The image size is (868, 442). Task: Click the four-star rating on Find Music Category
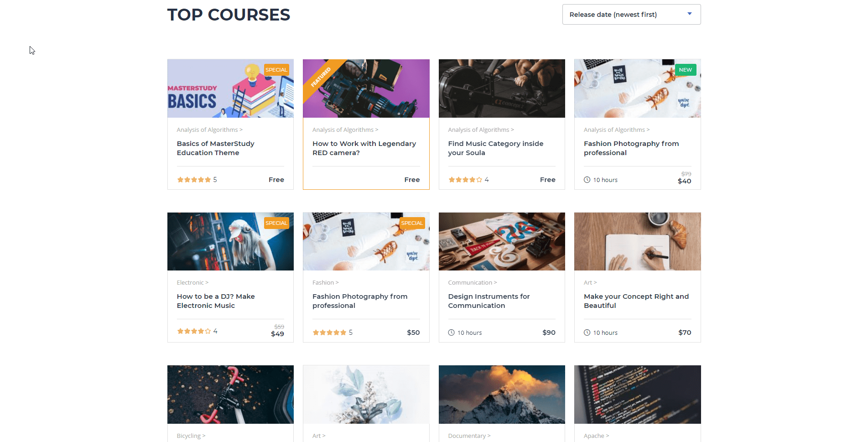tap(465, 180)
